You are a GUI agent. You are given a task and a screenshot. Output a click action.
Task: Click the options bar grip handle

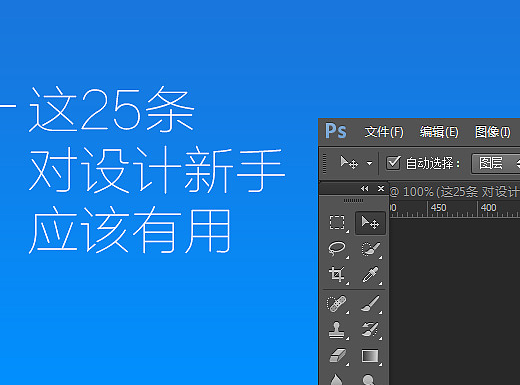tap(325, 163)
